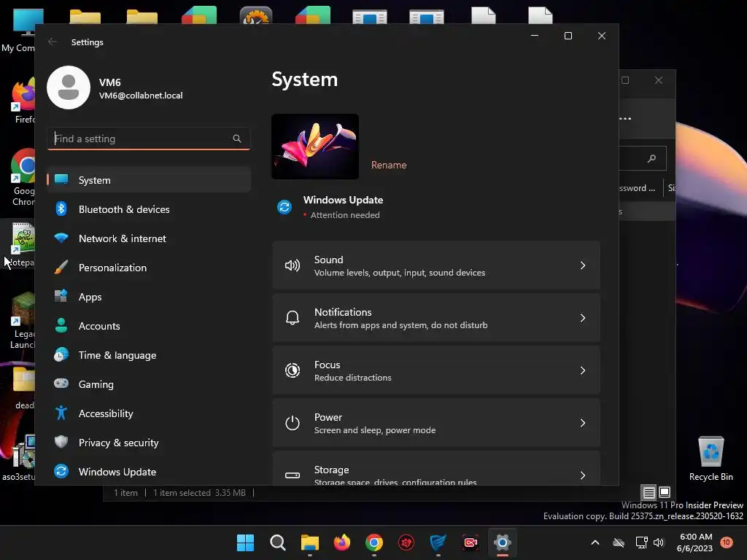Viewport: 747px width, 560px height.
Task: Click the search icon in background Explorer window
Action: click(651, 158)
